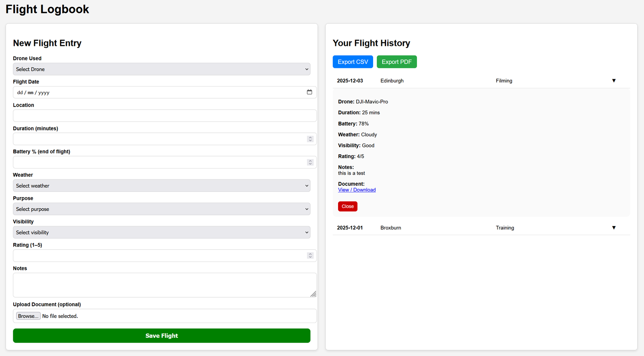
Task: Click the Export PDF button
Action: [396, 62]
